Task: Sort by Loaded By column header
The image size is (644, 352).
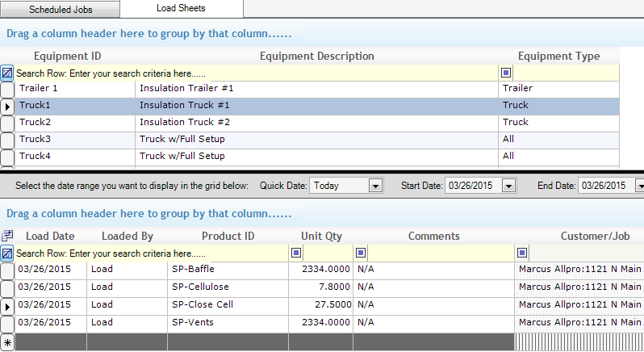Action: tap(128, 236)
